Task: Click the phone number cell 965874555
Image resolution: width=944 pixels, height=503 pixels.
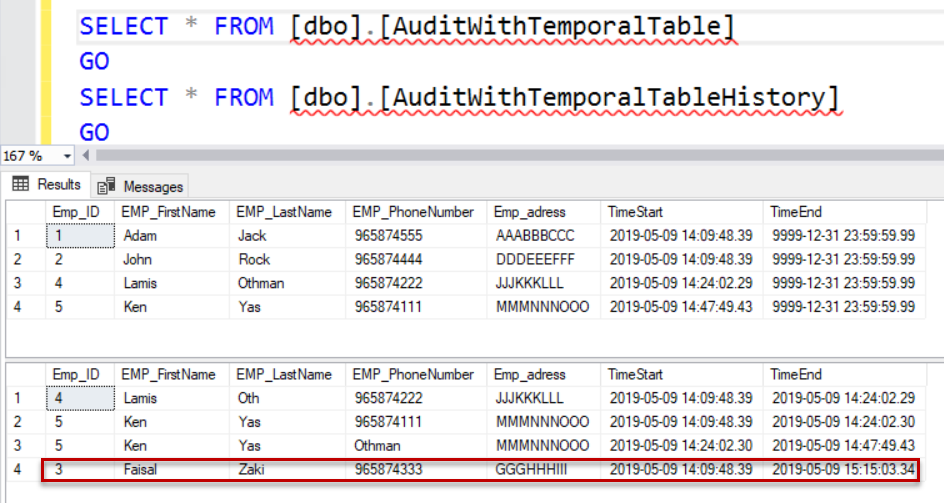Action: (388, 236)
